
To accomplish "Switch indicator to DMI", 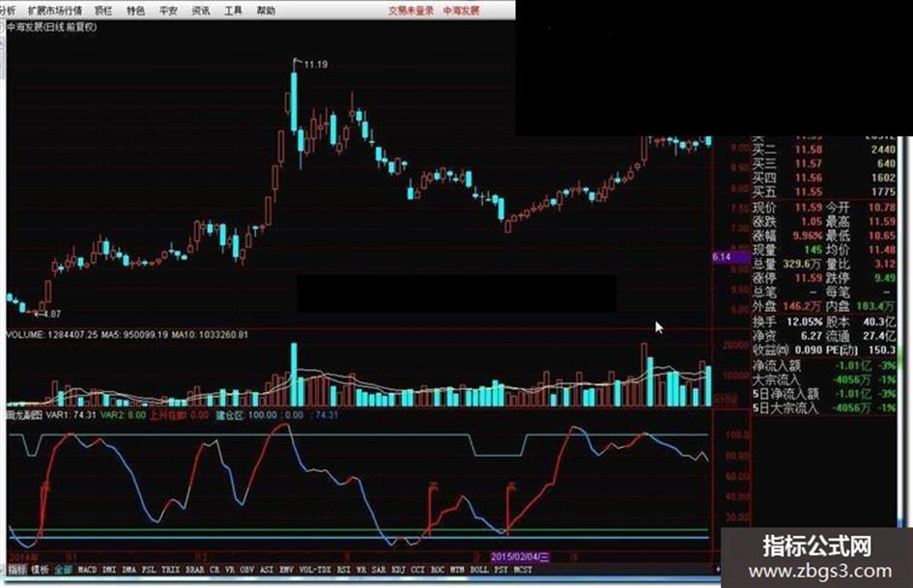I will click(109, 570).
